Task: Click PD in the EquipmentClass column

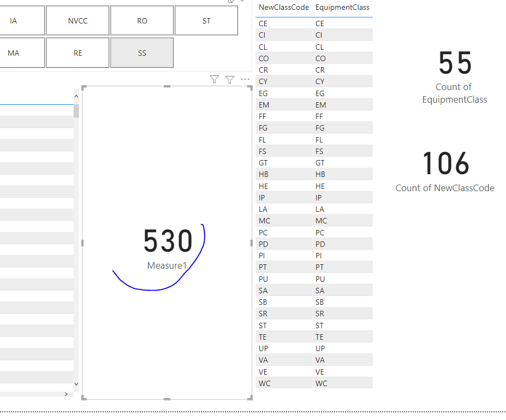Action: click(x=320, y=244)
